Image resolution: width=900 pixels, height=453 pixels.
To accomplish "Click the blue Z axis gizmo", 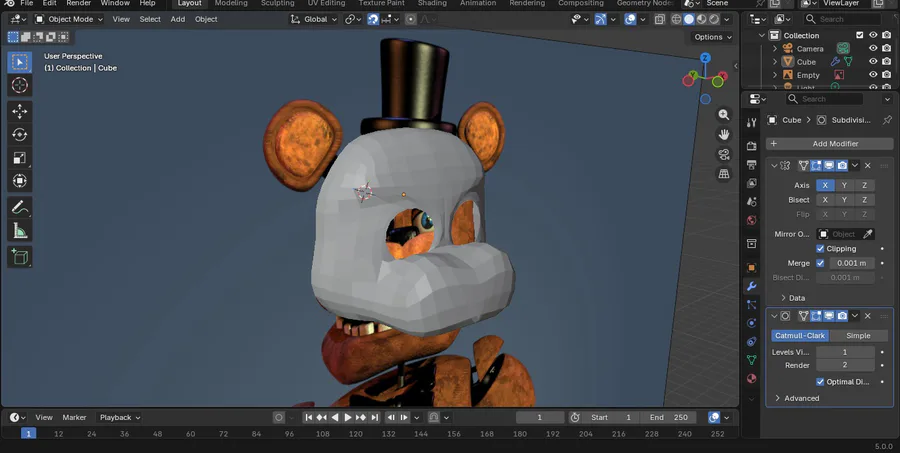I will click(x=705, y=58).
